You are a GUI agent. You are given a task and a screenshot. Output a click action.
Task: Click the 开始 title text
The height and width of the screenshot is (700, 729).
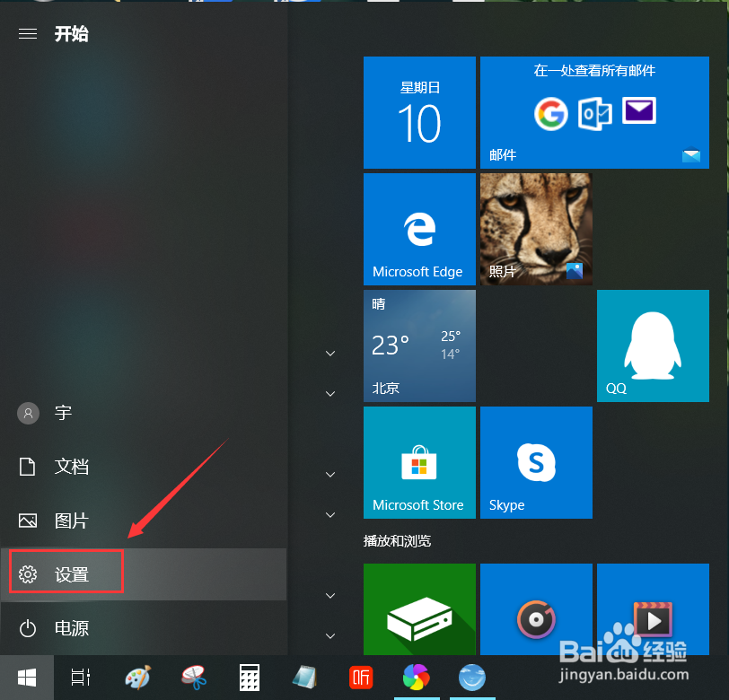click(72, 34)
